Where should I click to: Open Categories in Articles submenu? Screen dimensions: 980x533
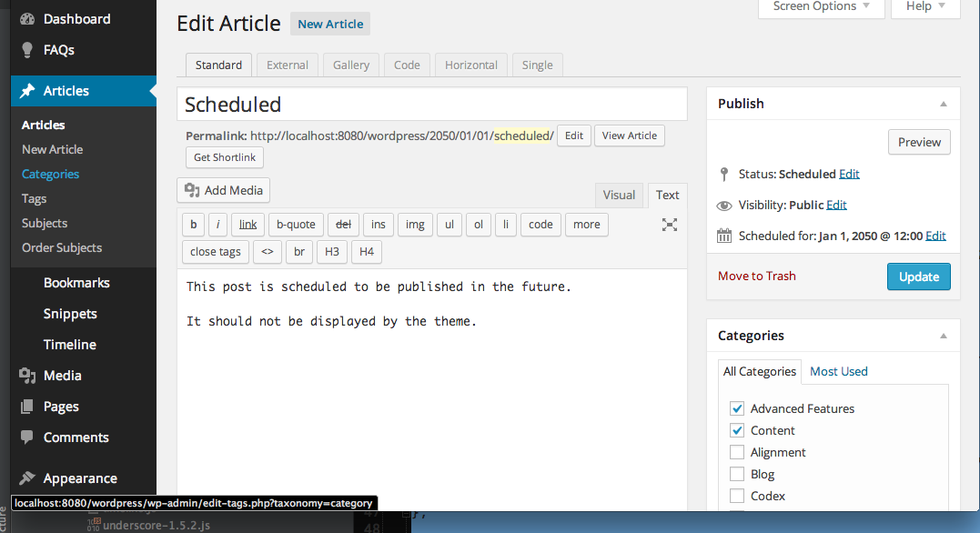pyautogui.click(x=51, y=175)
